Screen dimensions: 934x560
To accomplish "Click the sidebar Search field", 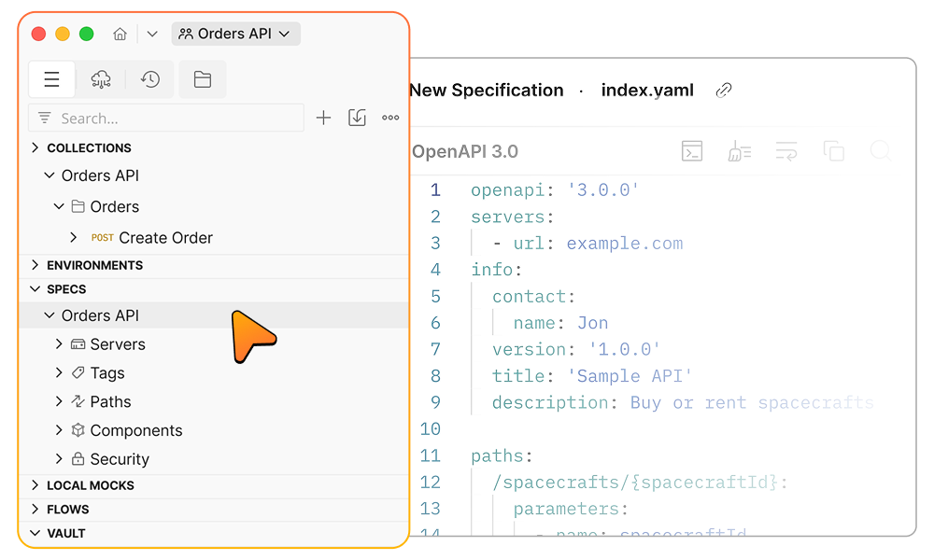I will 168,118.
